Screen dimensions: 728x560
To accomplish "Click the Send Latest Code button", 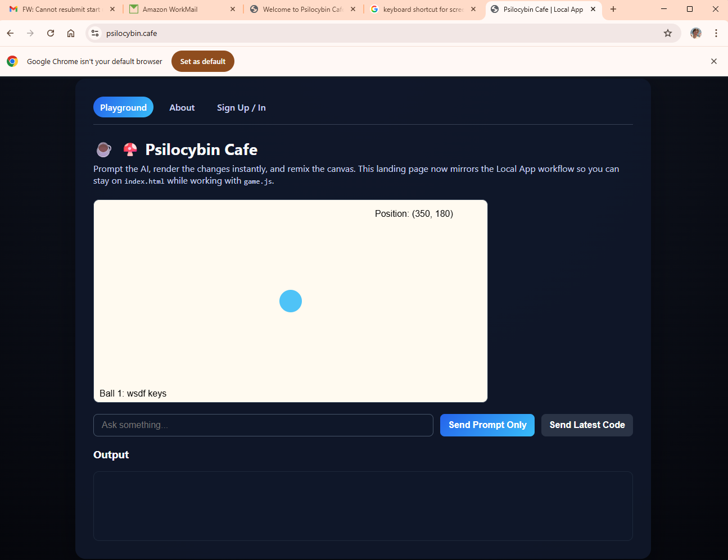I will (x=586, y=425).
